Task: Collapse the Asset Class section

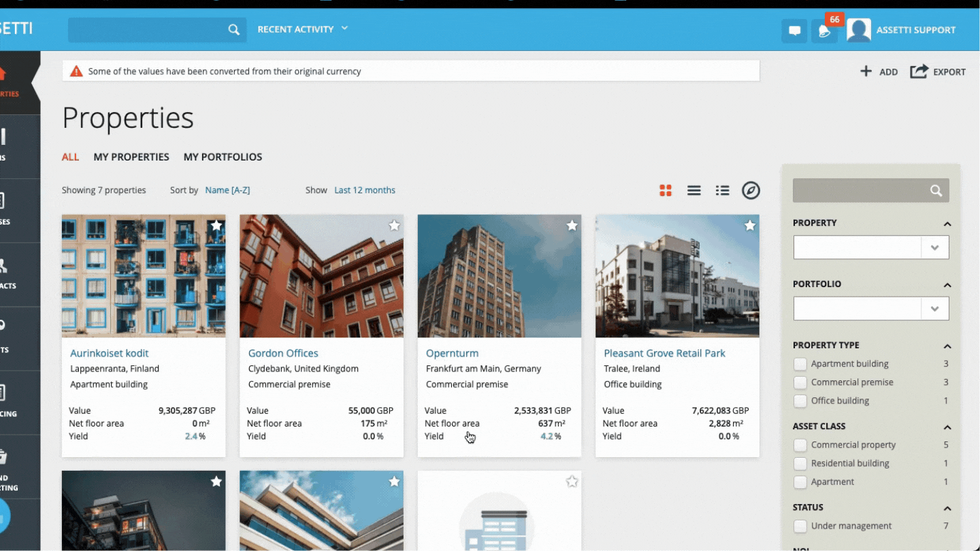Action: pyautogui.click(x=947, y=427)
